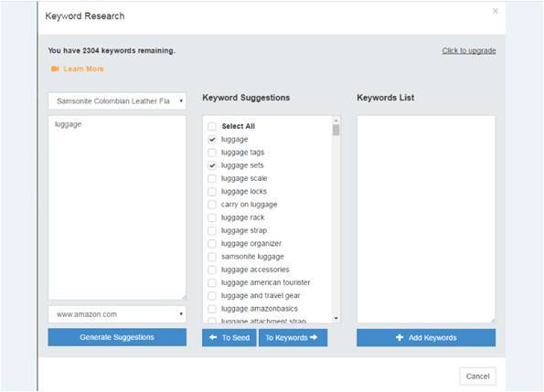Click the Keyword Suggestions scrollbar thumb

[336, 131]
